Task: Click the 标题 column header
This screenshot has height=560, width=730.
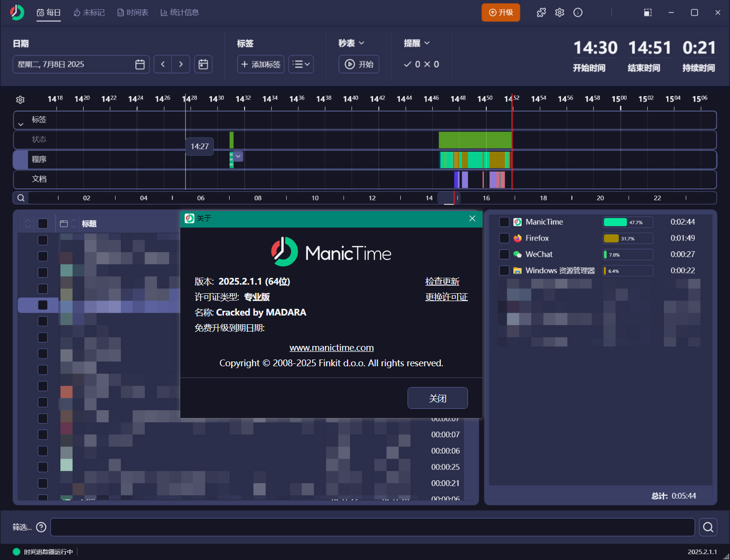Action: [x=89, y=224]
